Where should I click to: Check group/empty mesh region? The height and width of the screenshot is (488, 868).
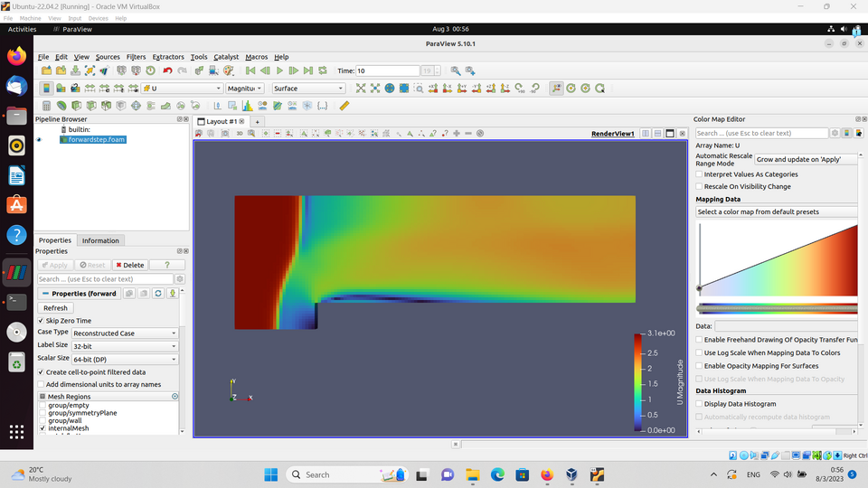coord(42,406)
